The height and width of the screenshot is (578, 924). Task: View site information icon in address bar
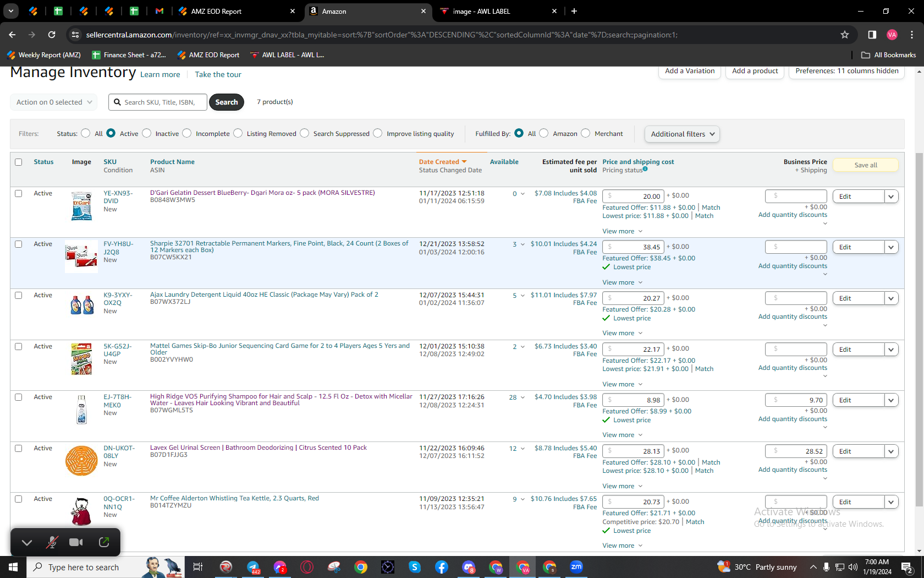(75, 35)
